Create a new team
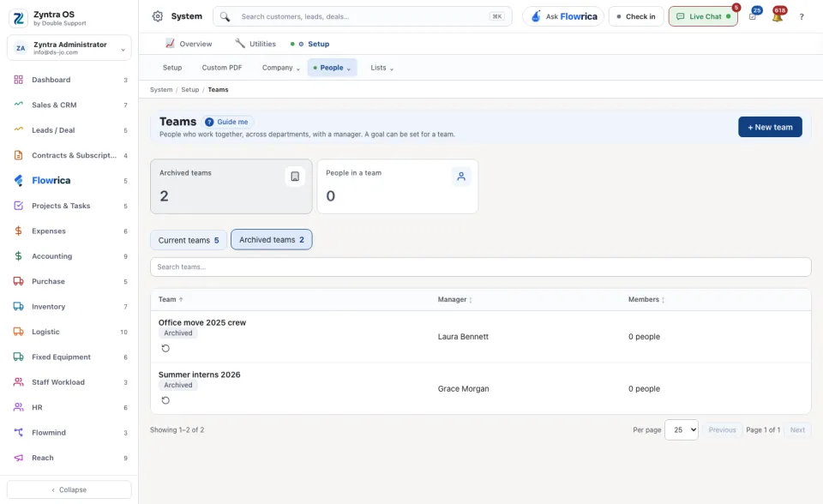The height and width of the screenshot is (504, 823). coord(770,127)
